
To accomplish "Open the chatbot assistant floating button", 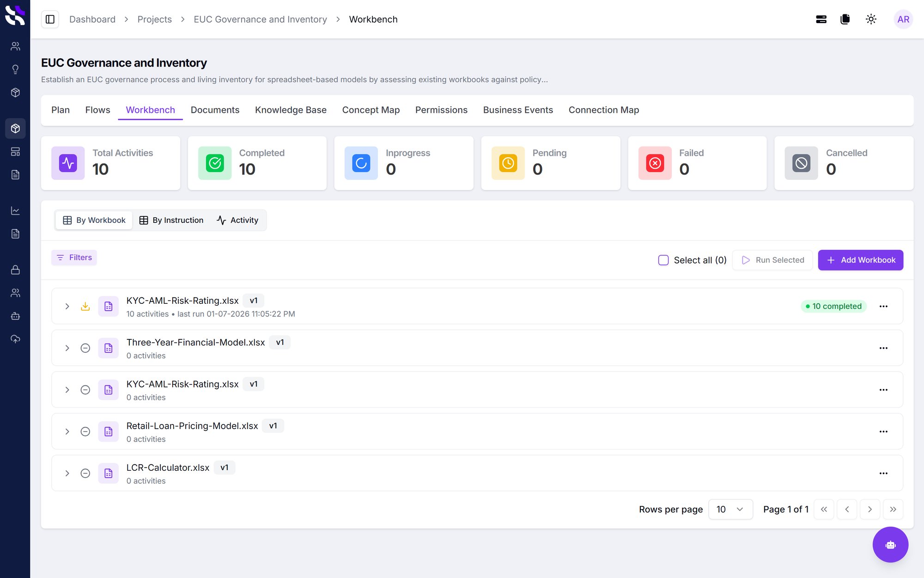I will coord(890,545).
